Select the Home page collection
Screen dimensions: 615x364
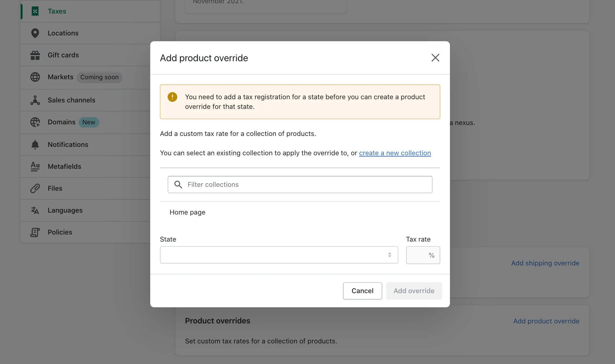[187, 212]
